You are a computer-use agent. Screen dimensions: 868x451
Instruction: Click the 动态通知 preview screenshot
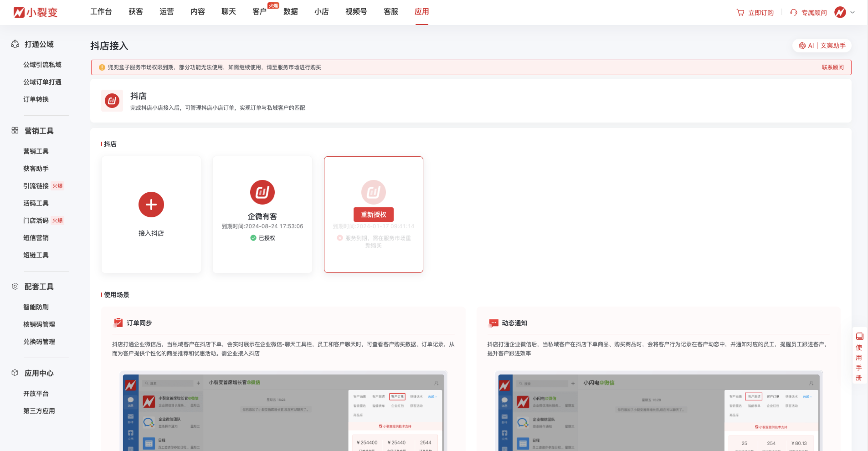pyautogui.click(x=659, y=411)
